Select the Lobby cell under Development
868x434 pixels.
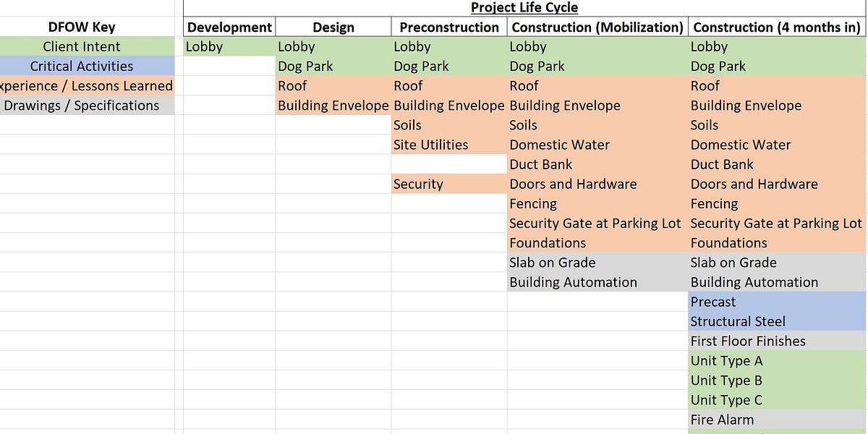coord(203,46)
